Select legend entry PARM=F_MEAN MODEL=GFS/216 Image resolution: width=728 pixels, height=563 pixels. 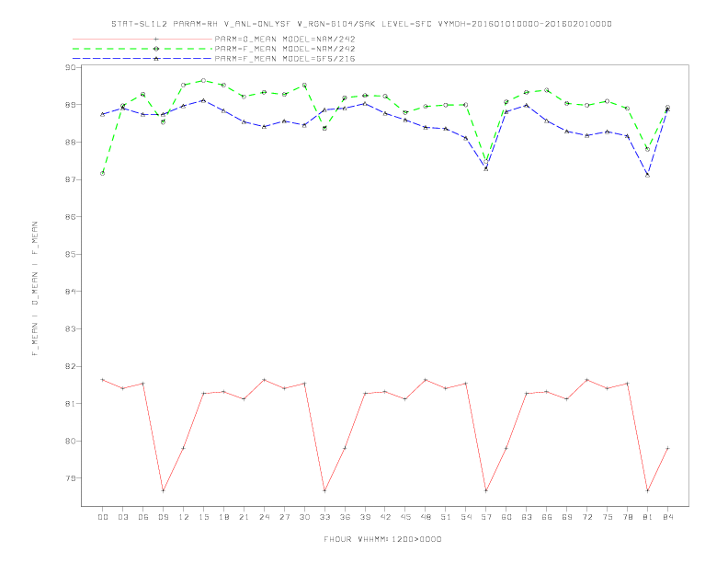point(285,59)
